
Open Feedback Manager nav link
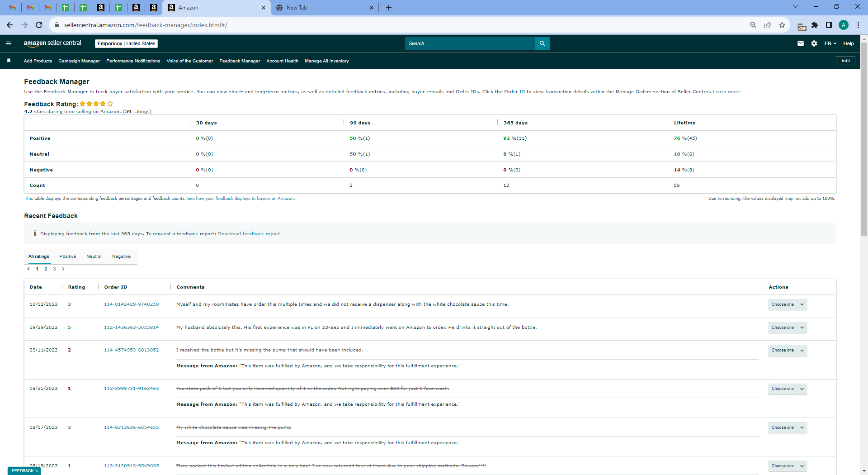click(240, 61)
